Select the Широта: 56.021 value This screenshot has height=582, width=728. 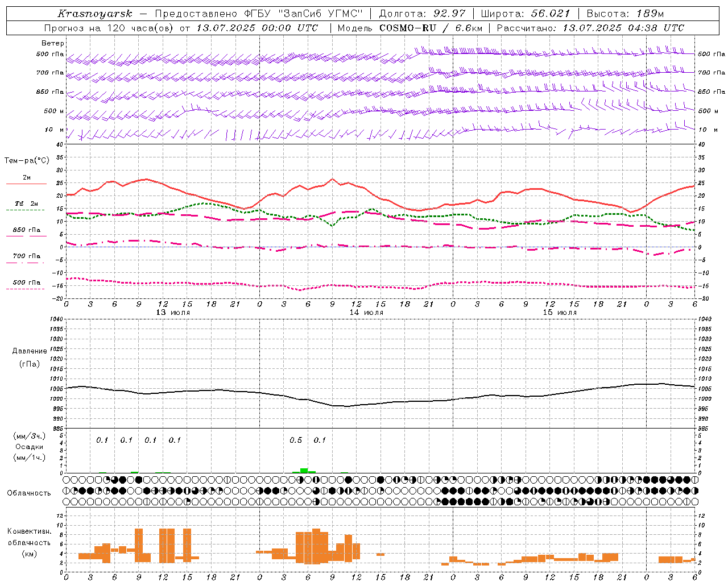click(525, 14)
